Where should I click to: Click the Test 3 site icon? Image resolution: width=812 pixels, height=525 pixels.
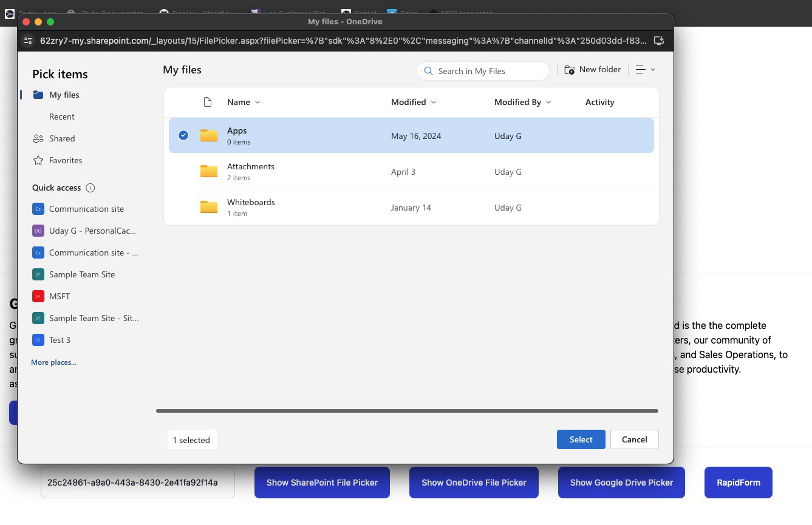[x=38, y=340]
